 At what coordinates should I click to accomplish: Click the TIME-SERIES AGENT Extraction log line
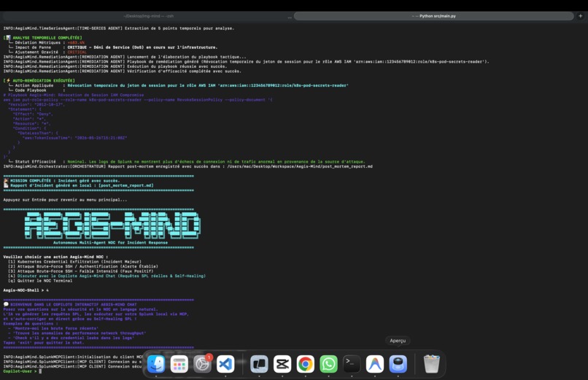click(118, 28)
